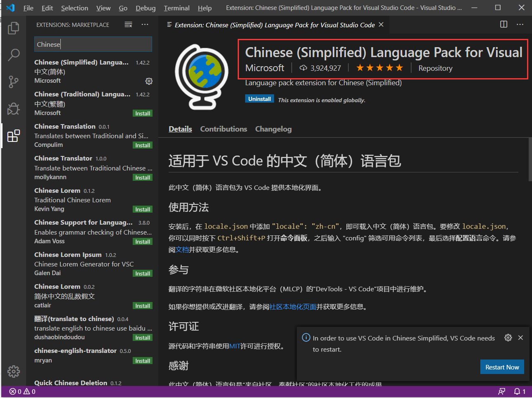Open the Repository link for the language pack
The image size is (532, 398).
click(435, 68)
